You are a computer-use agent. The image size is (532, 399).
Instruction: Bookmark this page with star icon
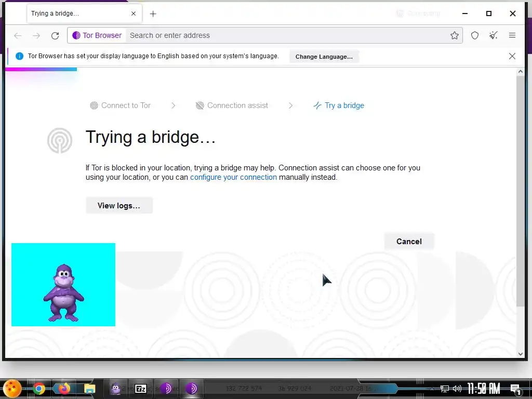pyautogui.click(x=454, y=35)
